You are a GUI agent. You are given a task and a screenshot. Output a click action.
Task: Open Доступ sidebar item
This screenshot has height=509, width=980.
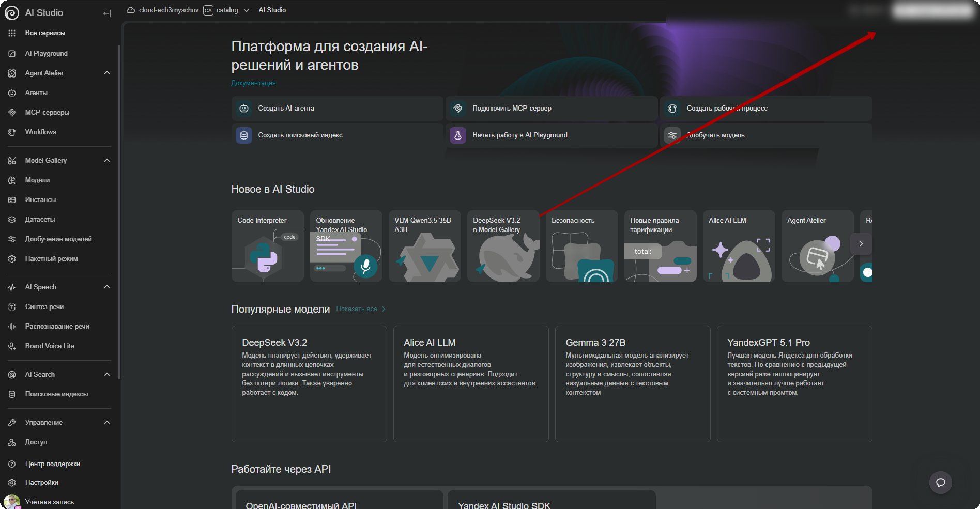pos(59,442)
